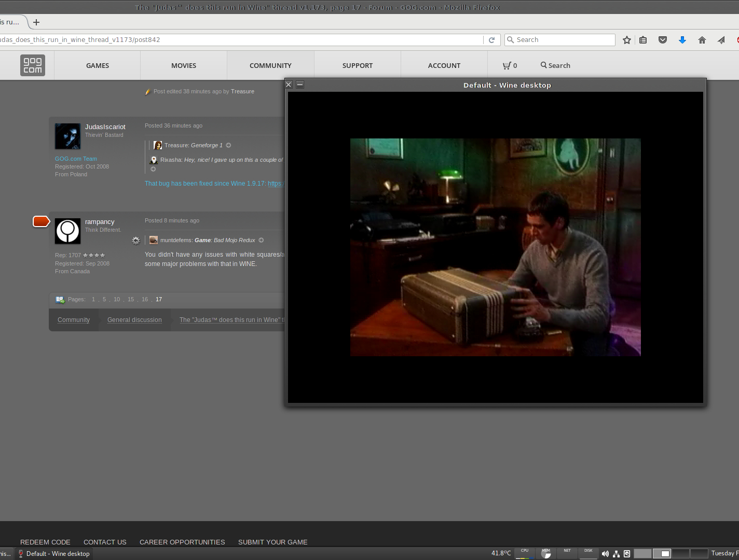
Task: Click username rampancy
Action: [100, 222]
